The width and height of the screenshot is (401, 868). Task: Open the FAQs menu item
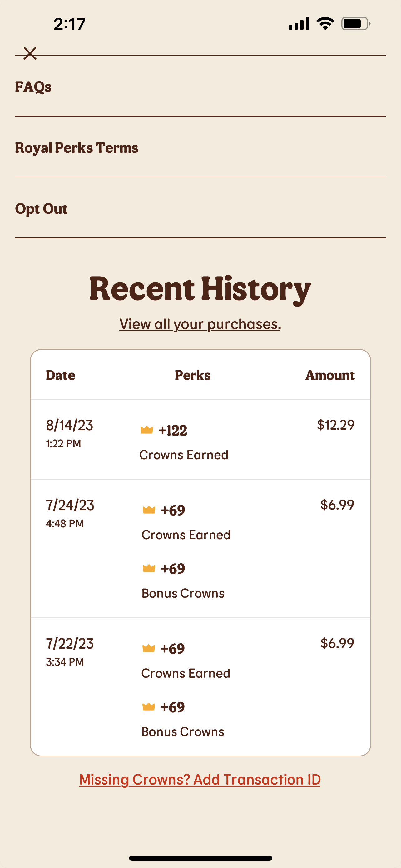[33, 87]
